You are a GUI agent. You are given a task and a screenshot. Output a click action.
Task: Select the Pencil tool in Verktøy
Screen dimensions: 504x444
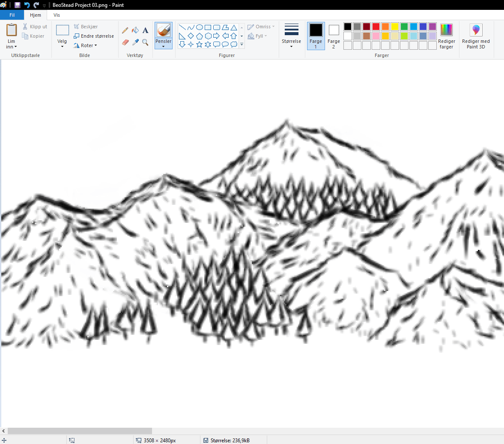125,30
